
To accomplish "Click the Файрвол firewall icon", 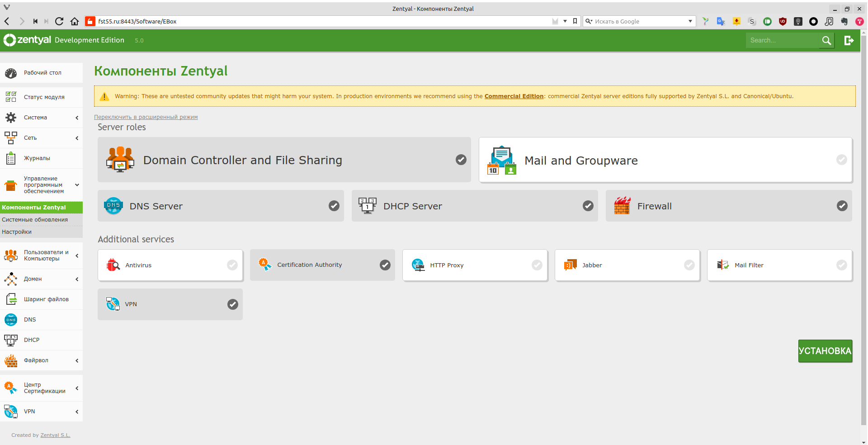I will [x=11, y=360].
